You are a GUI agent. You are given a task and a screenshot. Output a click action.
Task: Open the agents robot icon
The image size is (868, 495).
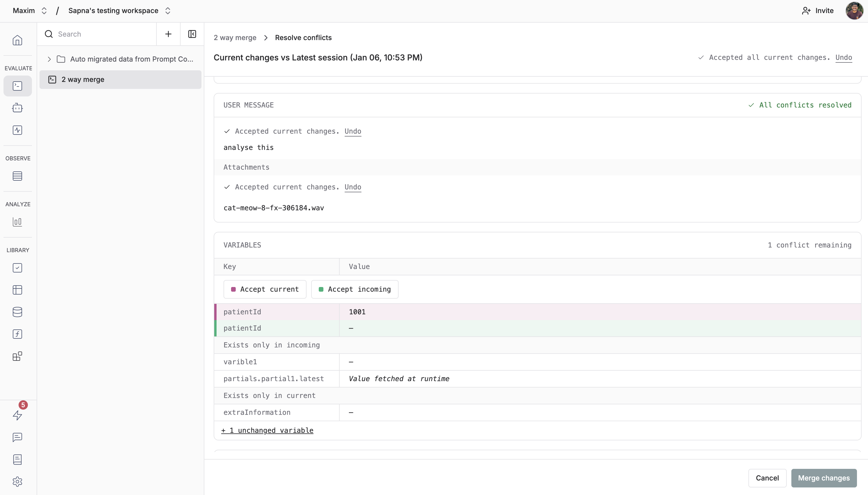[17, 108]
